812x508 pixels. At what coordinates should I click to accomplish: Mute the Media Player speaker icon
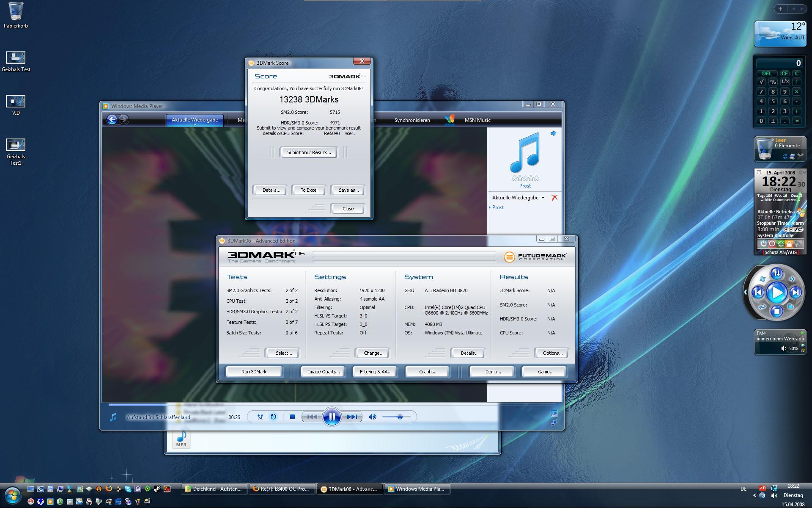click(373, 417)
